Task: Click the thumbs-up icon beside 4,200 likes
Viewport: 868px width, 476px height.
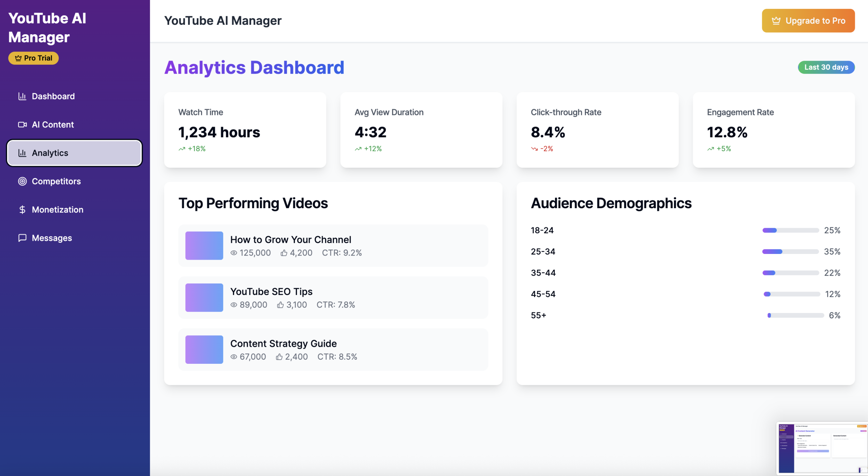Action: 284,253
